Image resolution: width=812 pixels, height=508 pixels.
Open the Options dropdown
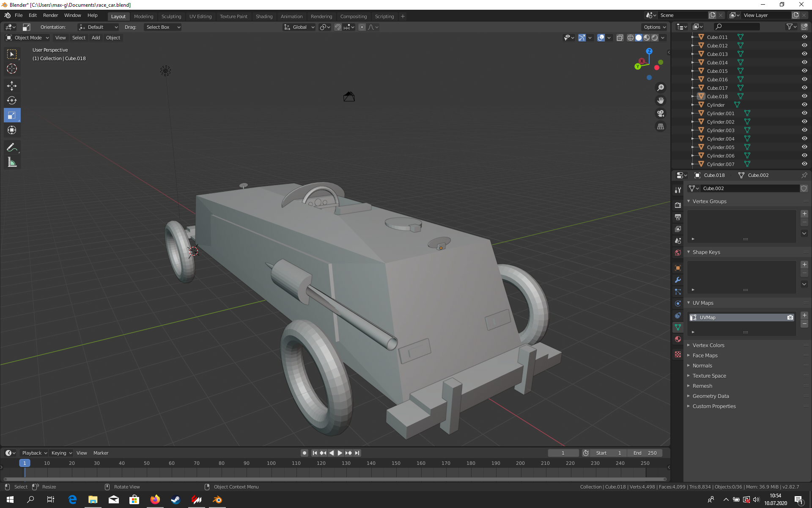click(x=654, y=27)
